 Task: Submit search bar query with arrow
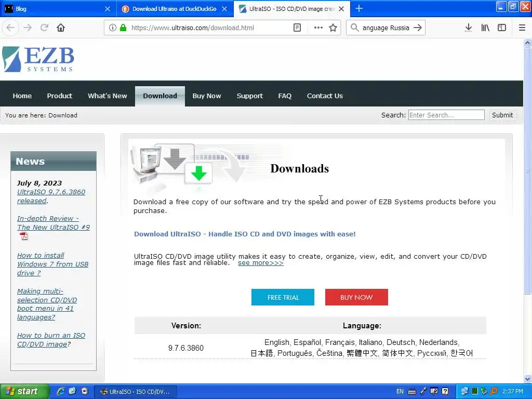[x=418, y=28]
